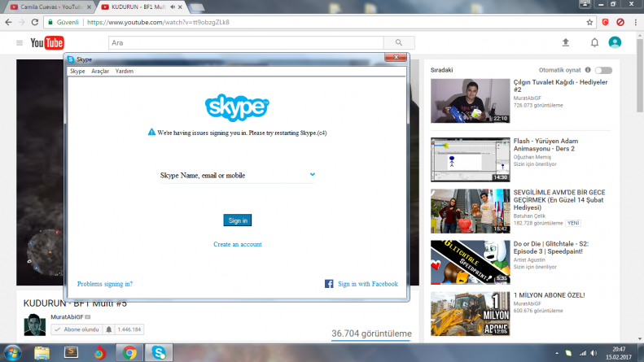Show hidden system tray icons

pyautogui.click(x=557, y=353)
